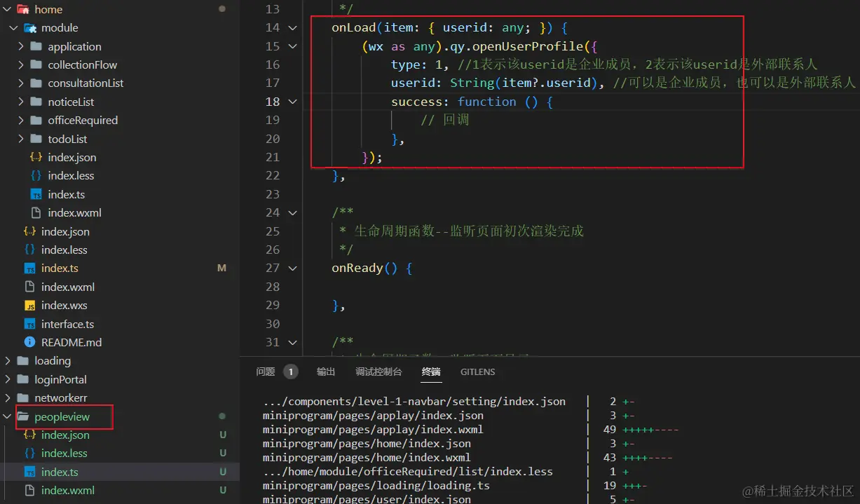Click LESS icon of peopleview index.less
Image resolution: width=860 pixels, height=504 pixels.
point(29,454)
